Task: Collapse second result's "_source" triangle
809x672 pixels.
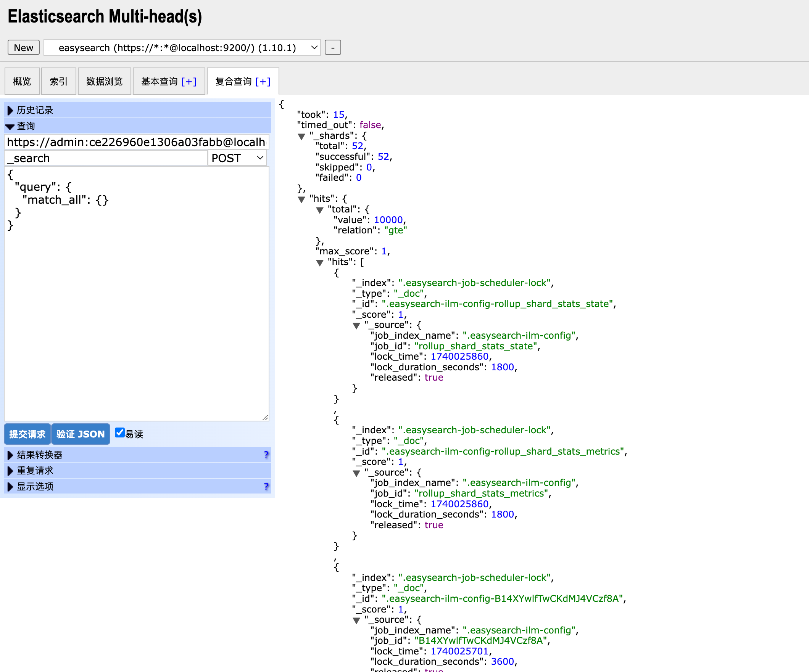Action: tap(357, 473)
